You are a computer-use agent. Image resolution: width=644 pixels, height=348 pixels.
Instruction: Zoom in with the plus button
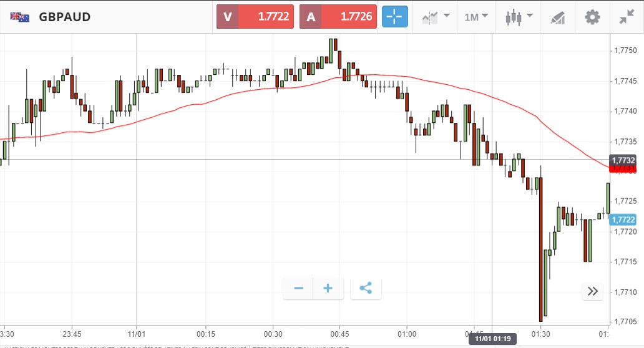(x=328, y=288)
